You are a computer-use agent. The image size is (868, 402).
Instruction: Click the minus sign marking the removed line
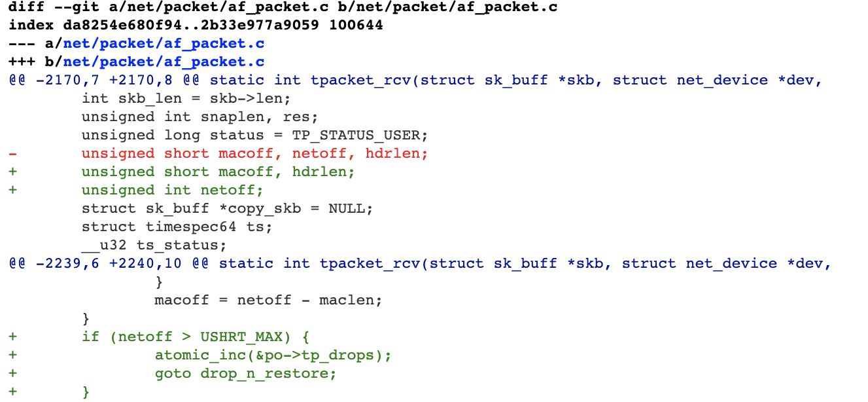click(12, 153)
